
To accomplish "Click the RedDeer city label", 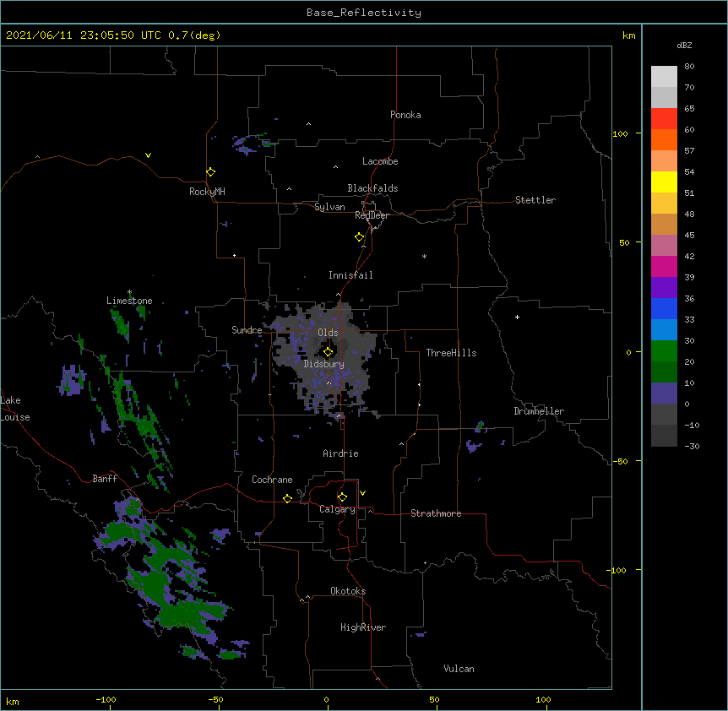I will click(x=372, y=215).
